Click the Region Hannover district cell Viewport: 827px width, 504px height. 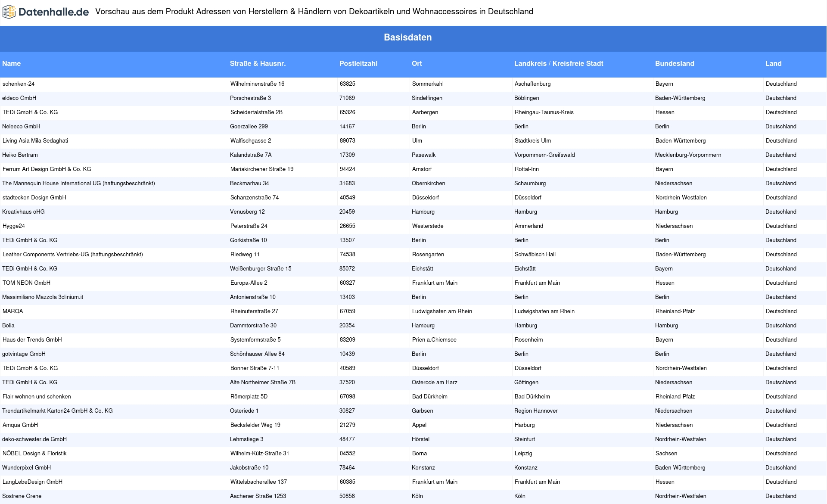pos(536,411)
